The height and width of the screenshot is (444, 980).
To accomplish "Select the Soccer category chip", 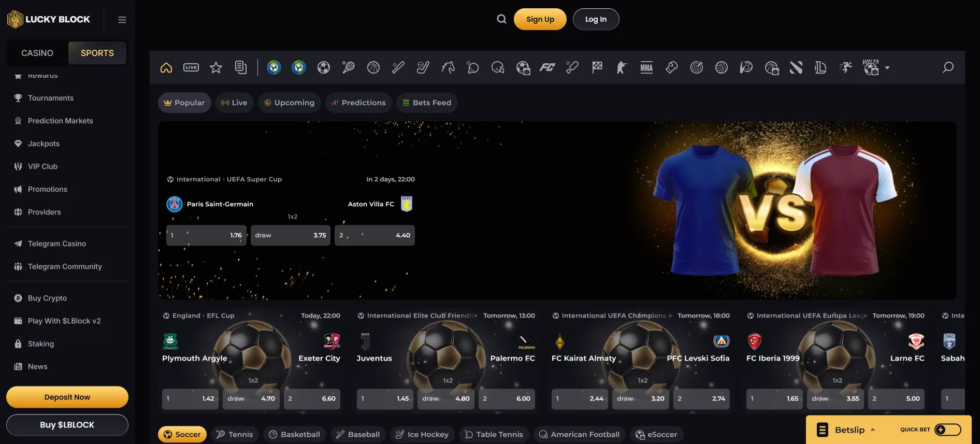I will point(182,434).
